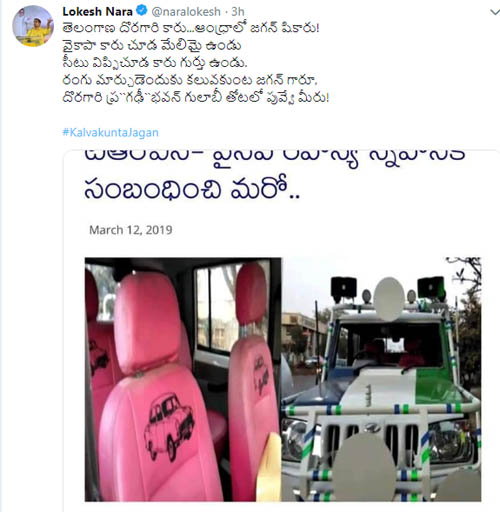Click the first line of the tweet text
The height and width of the screenshot is (512, 500).
point(191,28)
